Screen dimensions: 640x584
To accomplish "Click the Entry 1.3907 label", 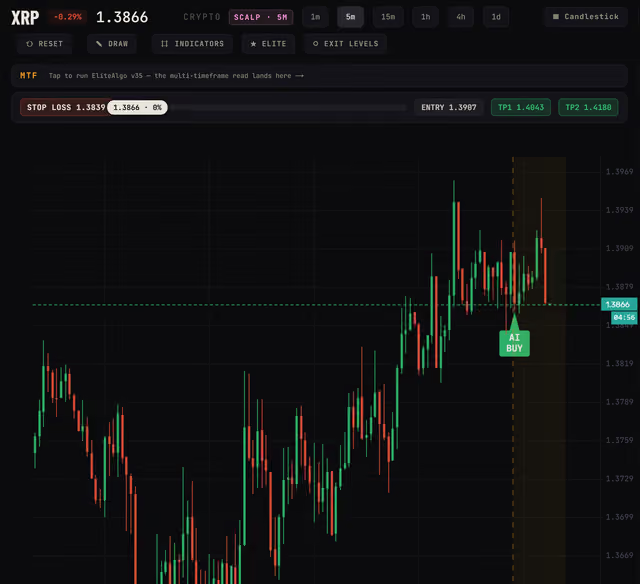I will pos(449,107).
